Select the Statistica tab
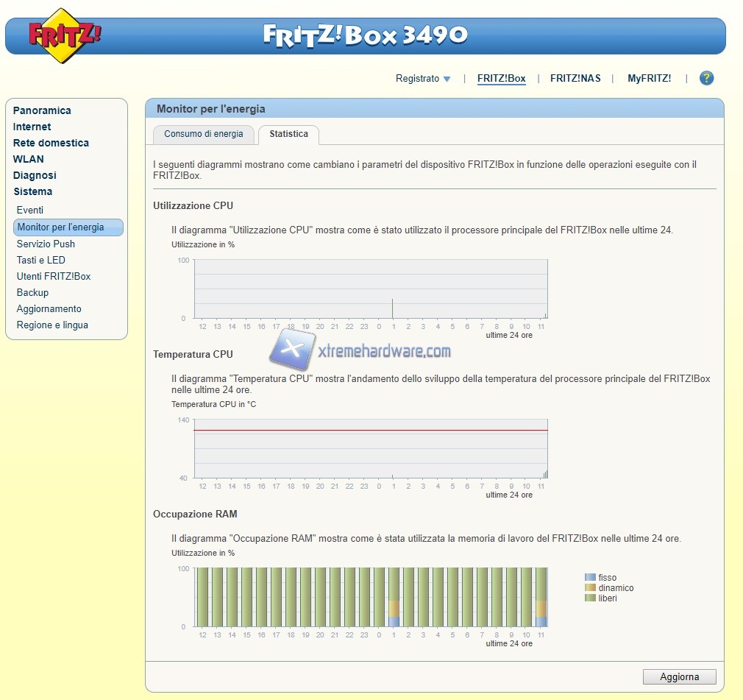Viewport: 743px width, 700px height. (x=288, y=134)
